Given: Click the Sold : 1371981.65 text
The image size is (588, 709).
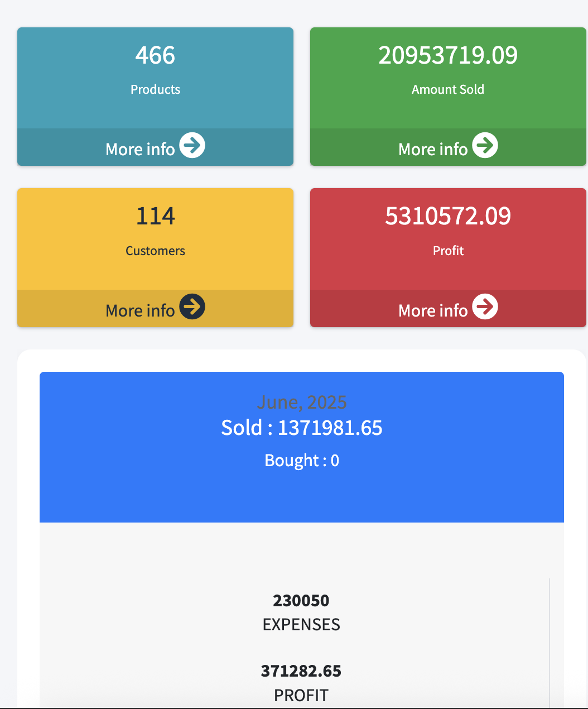Looking at the screenshot, I should (302, 428).
